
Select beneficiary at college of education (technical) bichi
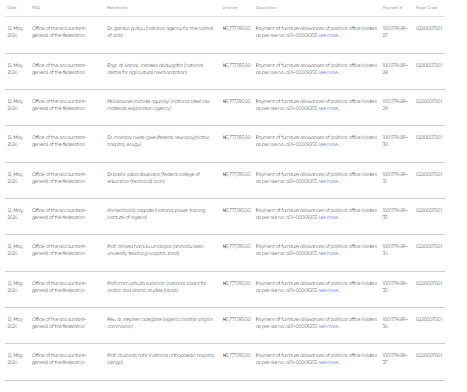coord(153,178)
